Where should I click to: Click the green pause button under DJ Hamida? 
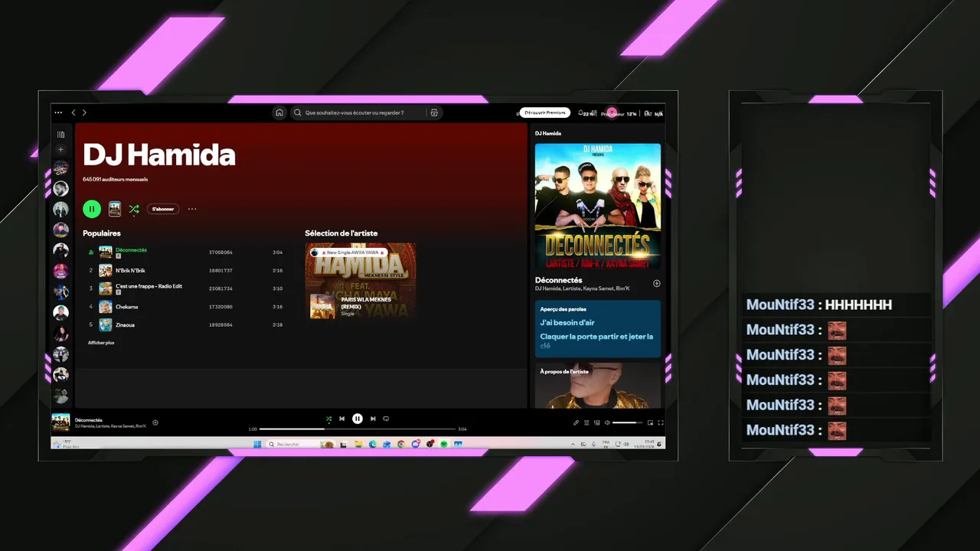tap(92, 209)
